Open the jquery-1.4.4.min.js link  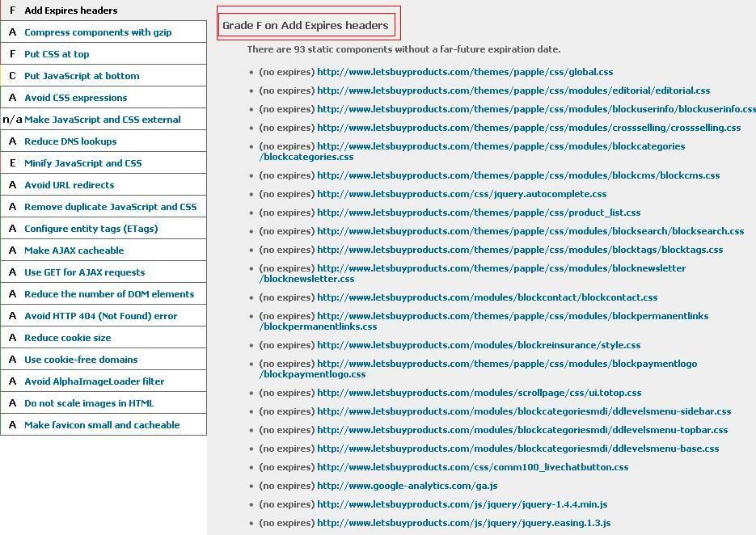462,504
